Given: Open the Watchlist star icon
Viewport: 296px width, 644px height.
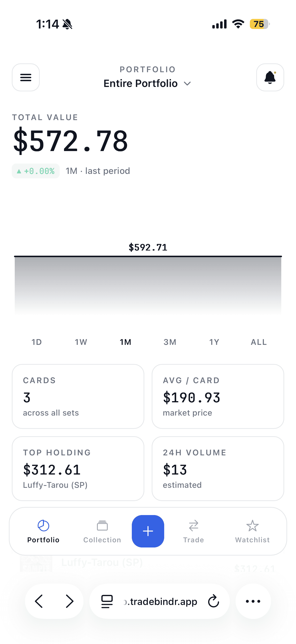Looking at the screenshot, I should tap(252, 526).
